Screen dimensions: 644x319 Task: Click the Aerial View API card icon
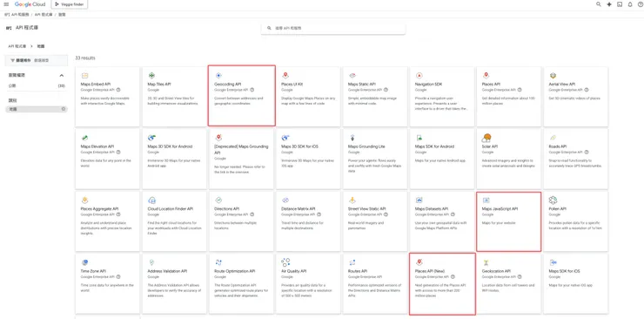tap(553, 76)
